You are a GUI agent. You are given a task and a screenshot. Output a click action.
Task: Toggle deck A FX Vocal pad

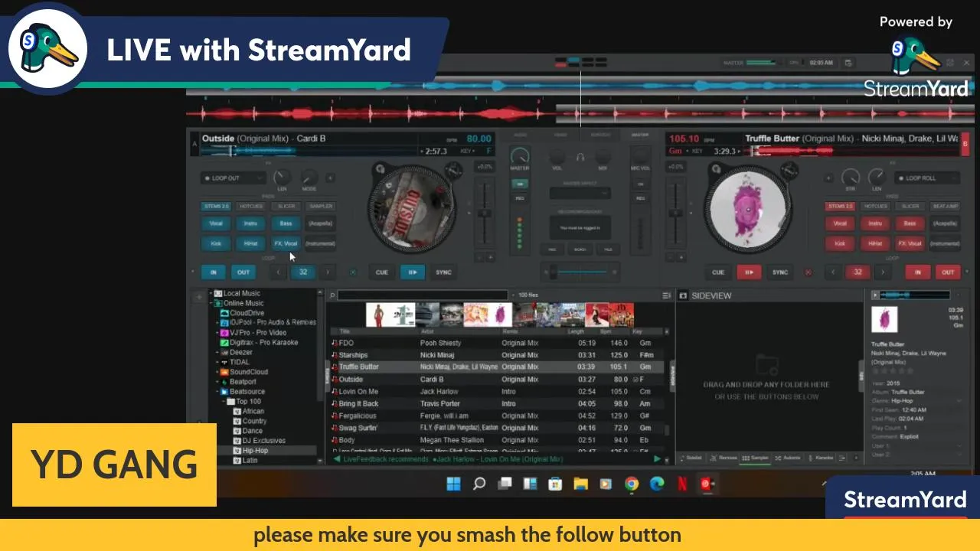tap(286, 243)
